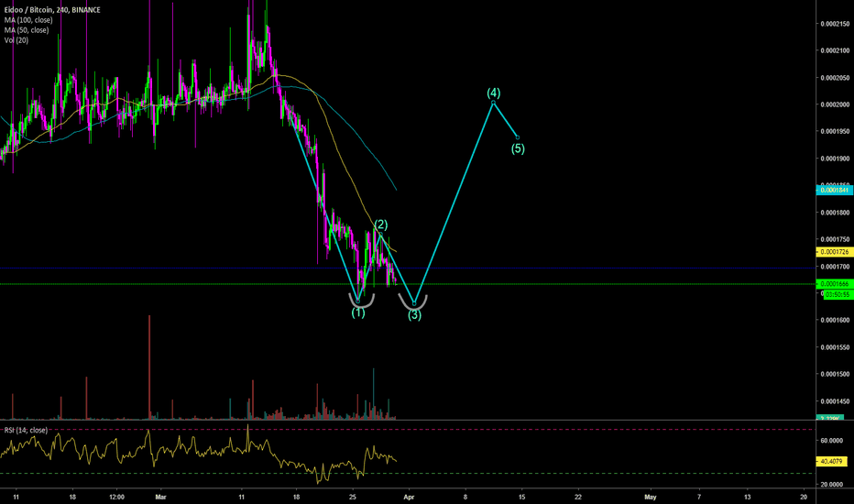Select the yellow 0.0001726 price tag
The width and height of the screenshot is (854, 504).
(x=835, y=252)
